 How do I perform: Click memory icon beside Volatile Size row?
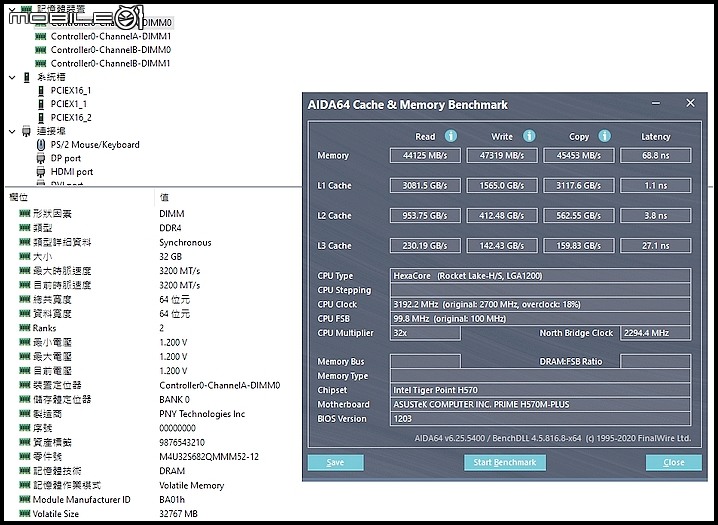25,514
